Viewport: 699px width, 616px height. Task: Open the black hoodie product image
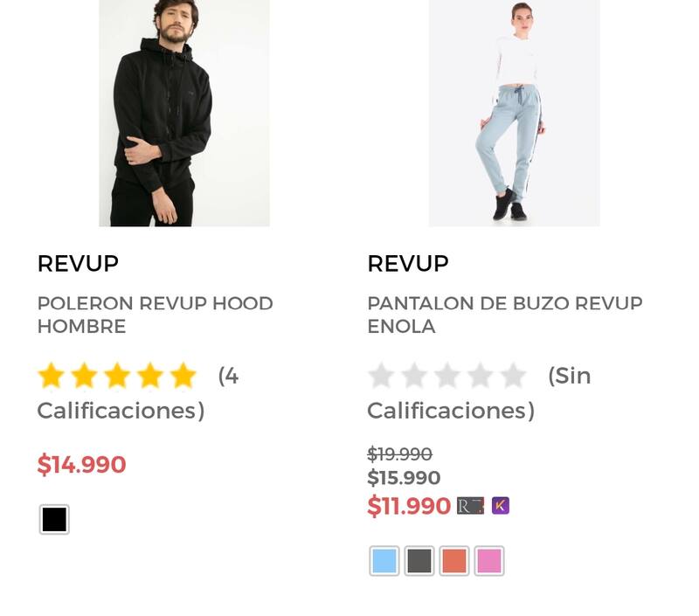click(184, 114)
